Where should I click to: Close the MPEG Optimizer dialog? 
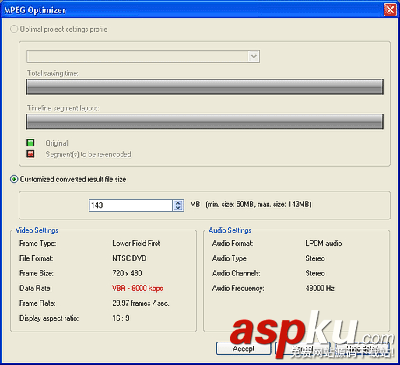click(x=390, y=10)
